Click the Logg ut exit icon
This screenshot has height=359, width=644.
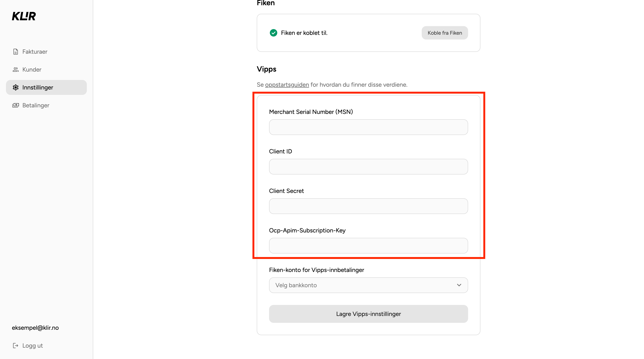[x=15, y=346]
